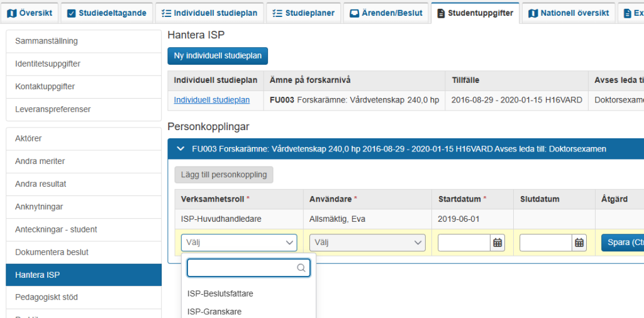Open the Startdatum calendar picker icon
This screenshot has width=644, height=318.
coord(497,243)
